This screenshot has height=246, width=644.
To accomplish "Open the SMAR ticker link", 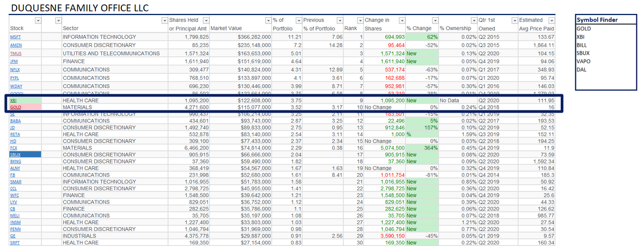I will point(15,182).
